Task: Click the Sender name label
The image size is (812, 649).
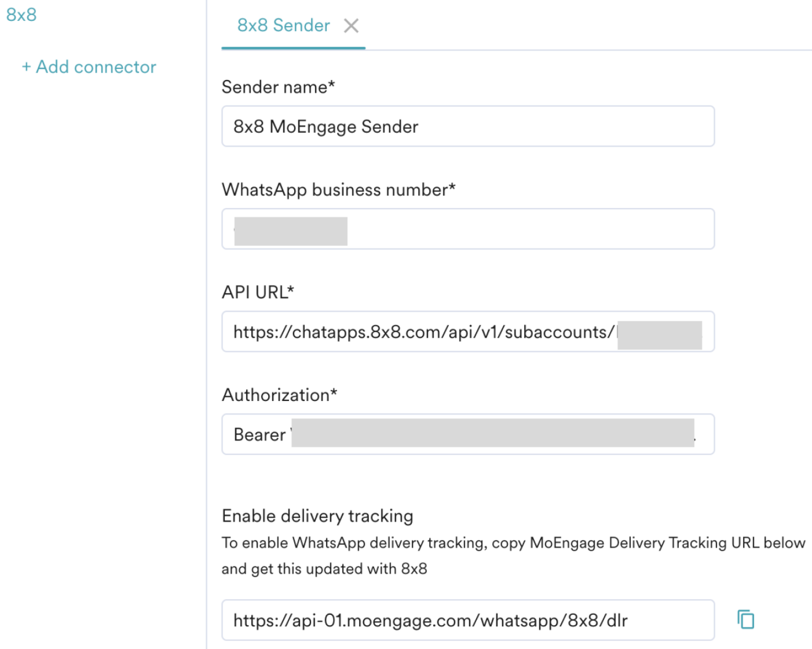Action: coord(278,87)
